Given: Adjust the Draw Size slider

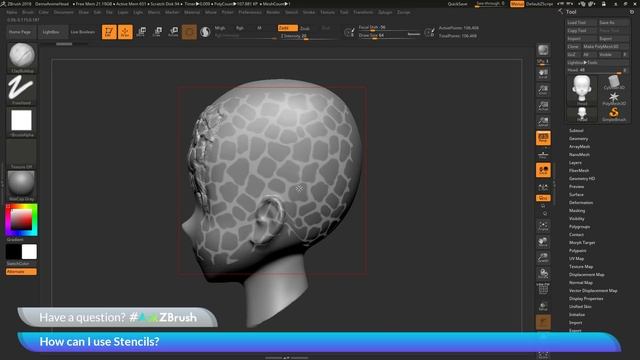Looking at the screenshot, I should [x=389, y=36].
